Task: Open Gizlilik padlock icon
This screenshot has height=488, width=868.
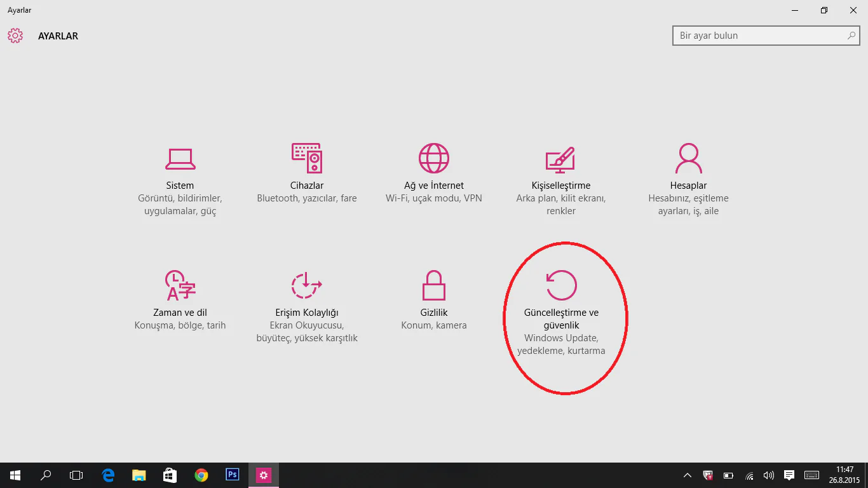Action: pos(434,285)
